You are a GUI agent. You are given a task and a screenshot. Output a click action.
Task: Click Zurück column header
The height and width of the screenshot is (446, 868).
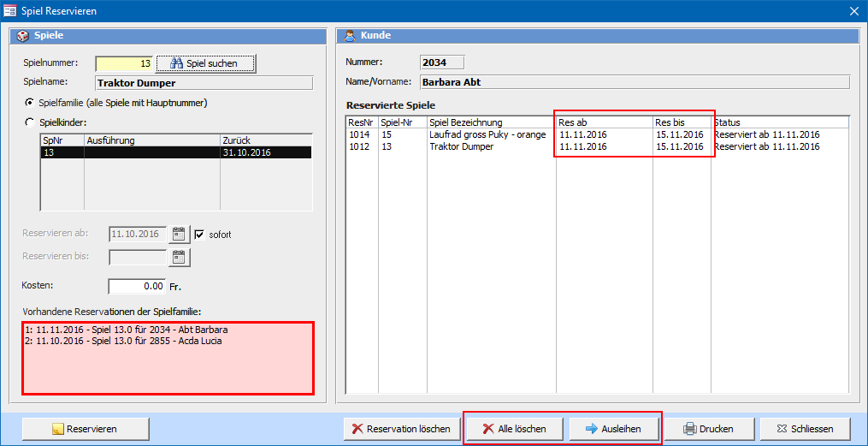(x=266, y=140)
